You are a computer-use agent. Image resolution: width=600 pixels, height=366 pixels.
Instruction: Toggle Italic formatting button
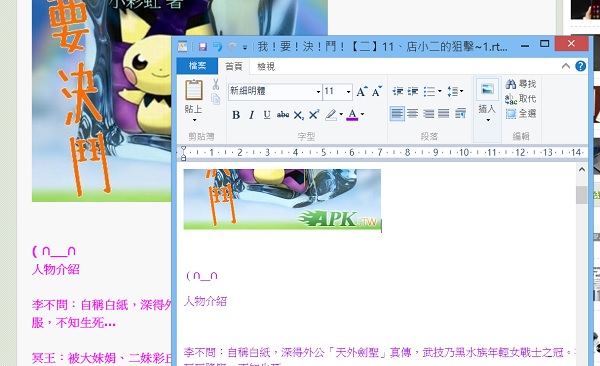pyautogui.click(x=251, y=115)
